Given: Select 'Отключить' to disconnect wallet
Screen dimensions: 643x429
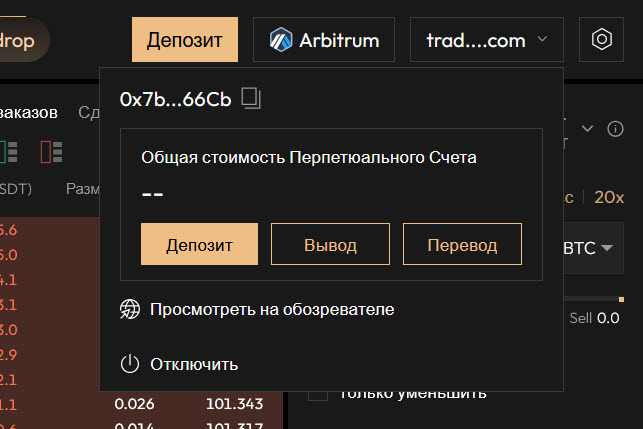Looking at the screenshot, I should [194, 364].
